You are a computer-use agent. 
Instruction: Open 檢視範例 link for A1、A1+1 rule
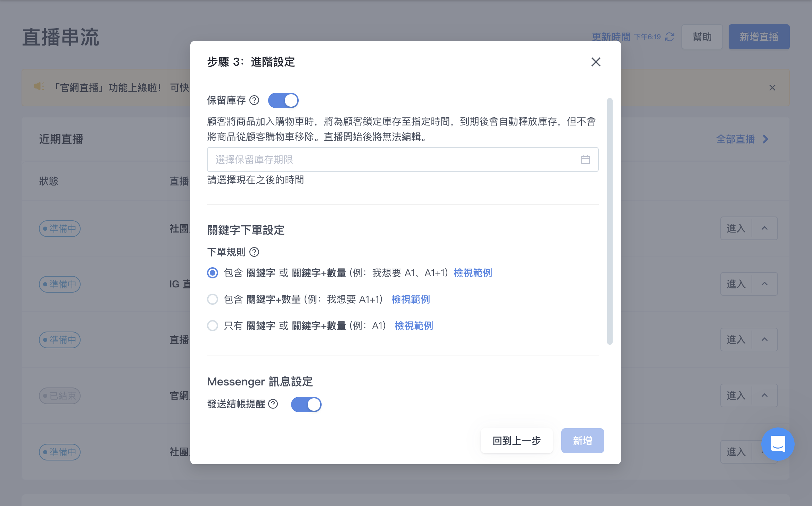[473, 273]
